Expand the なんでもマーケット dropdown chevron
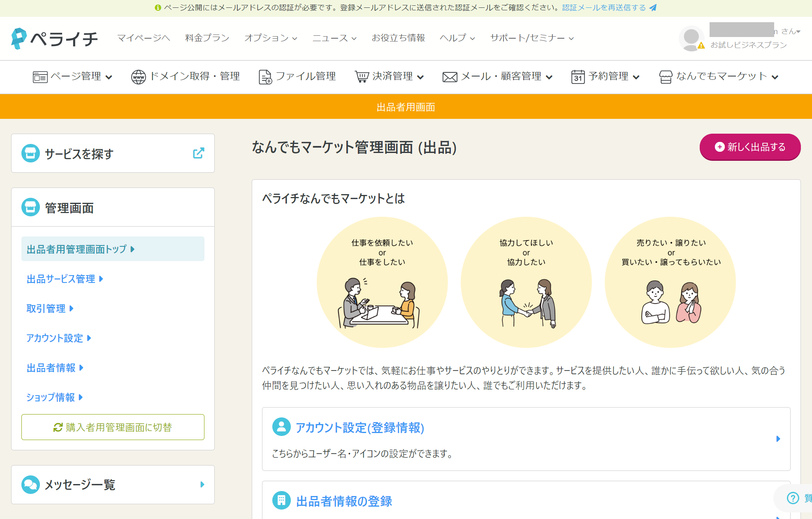This screenshot has height=519, width=812. (x=775, y=77)
